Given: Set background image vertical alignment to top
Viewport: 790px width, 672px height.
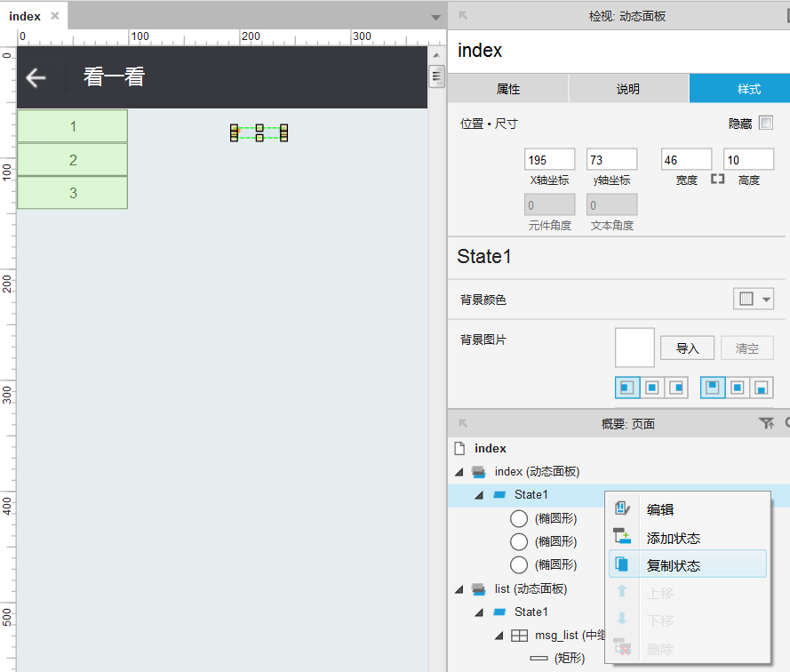Looking at the screenshot, I should (713, 388).
